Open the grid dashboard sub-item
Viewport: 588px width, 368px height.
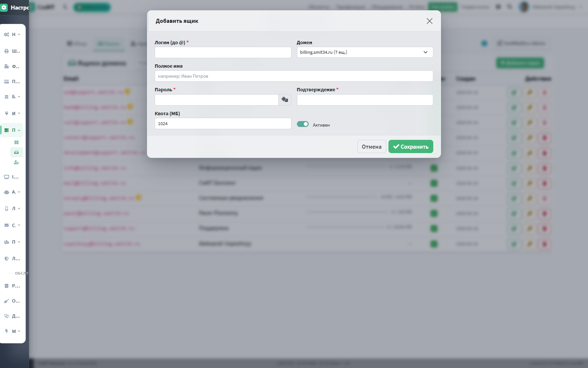coord(17,142)
